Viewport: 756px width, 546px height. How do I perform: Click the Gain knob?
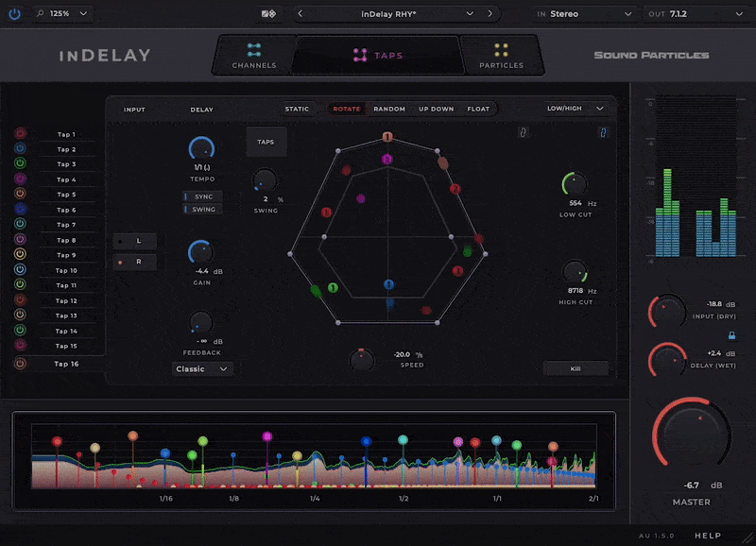201,252
